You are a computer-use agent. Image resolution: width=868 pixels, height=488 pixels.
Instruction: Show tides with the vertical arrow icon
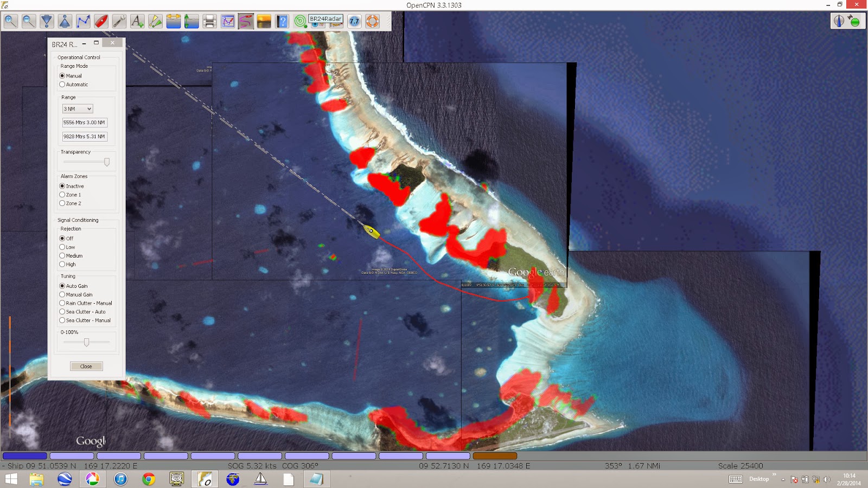[192, 21]
